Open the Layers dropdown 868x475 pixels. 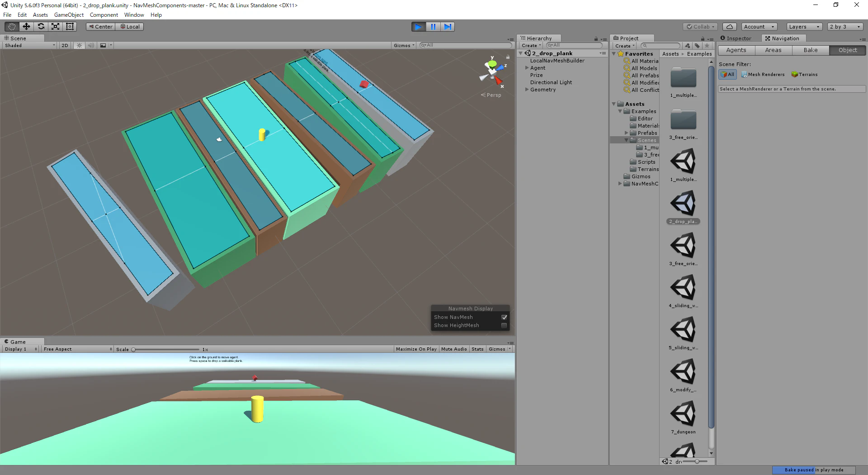[804, 27]
